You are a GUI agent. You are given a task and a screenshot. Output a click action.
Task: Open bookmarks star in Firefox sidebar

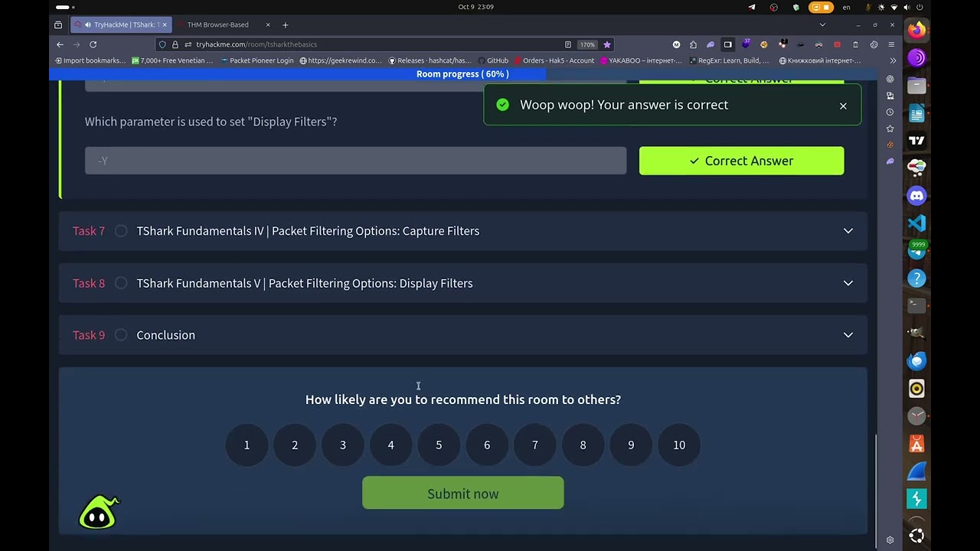point(890,129)
